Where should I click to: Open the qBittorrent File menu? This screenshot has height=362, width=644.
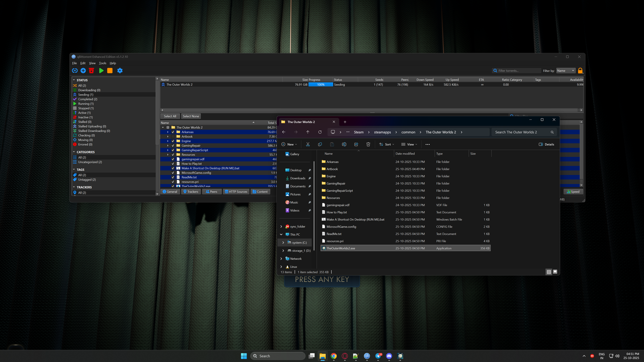[74, 63]
